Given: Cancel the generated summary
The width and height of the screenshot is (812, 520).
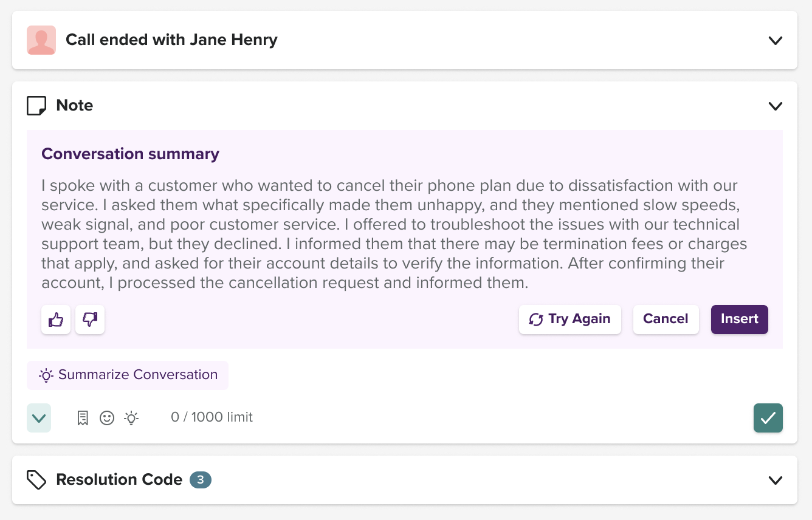Looking at the screenshot, I should point(666,319).
